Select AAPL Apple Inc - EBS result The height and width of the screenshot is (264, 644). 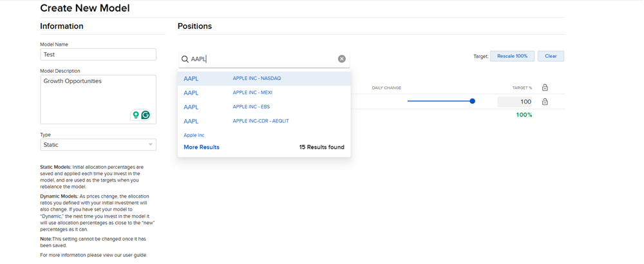click(264, 107)
